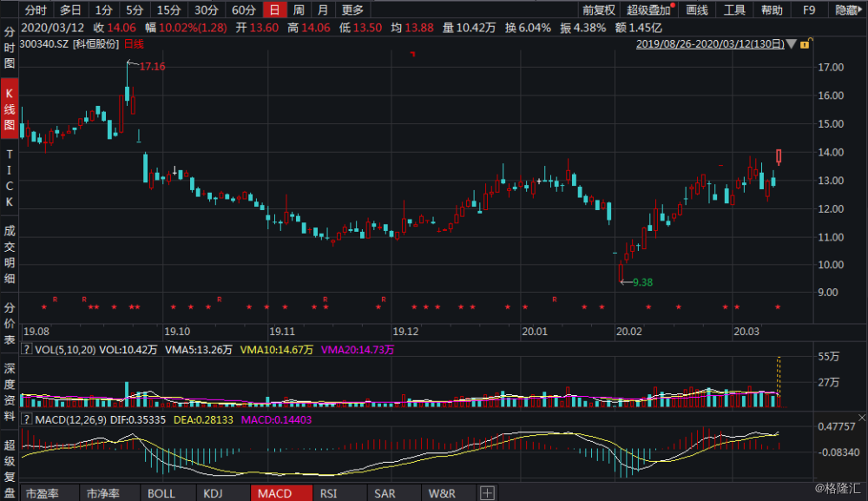The height and width of the screenshot is (501, 868).
Task: Close the MACD indicator panel
Action: [861, 418]
